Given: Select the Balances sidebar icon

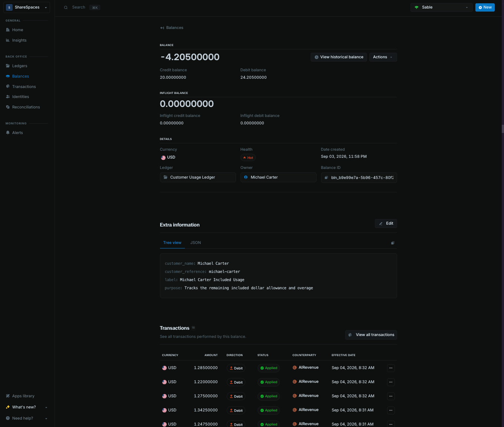Looking at the screenshot, I should [x=8, y=76].
